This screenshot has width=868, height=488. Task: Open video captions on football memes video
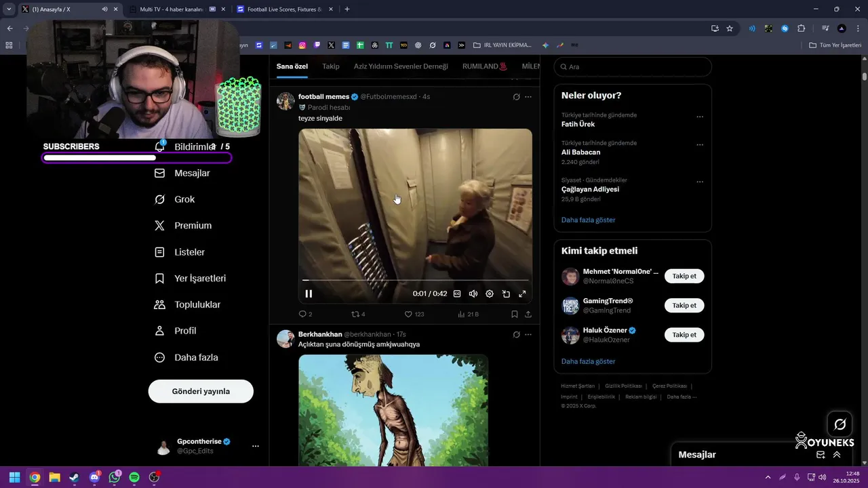pos(457,293)
